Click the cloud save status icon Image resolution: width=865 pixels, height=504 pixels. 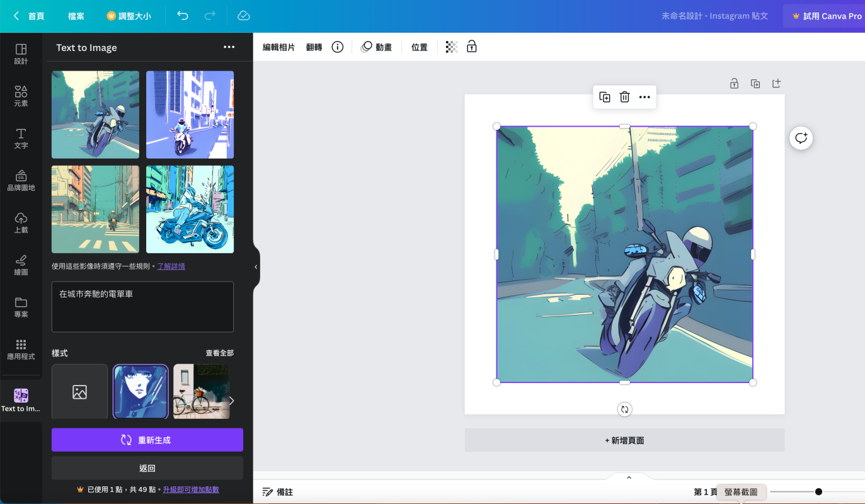[x=244, y=16]
